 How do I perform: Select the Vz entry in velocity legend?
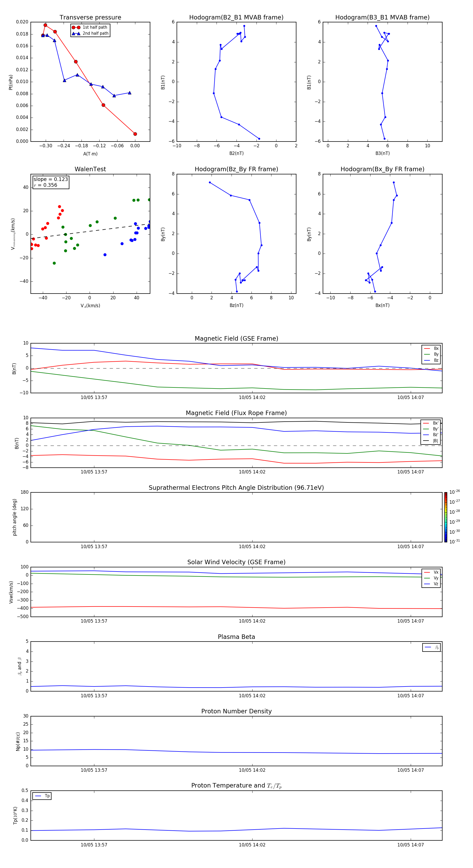[x=431, y=584]
